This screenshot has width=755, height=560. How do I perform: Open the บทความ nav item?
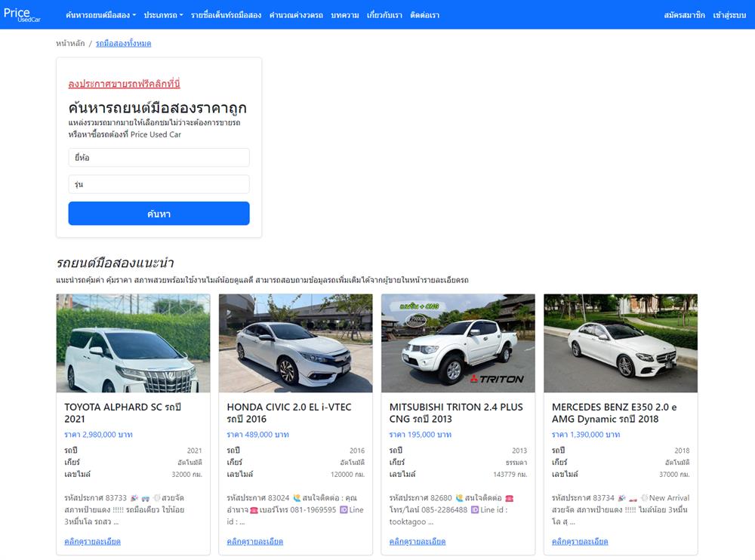(x=344, y=15)
